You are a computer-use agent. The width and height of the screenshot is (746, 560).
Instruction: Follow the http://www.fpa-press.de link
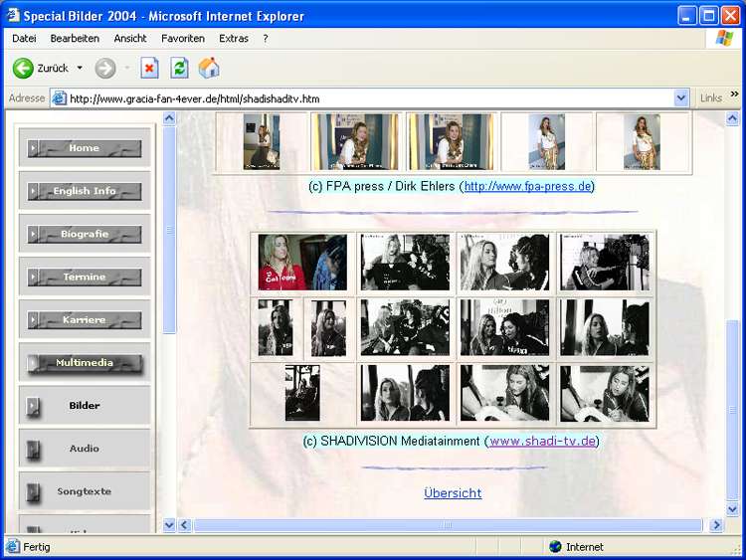pyautogui.click(x=527, y=186)
